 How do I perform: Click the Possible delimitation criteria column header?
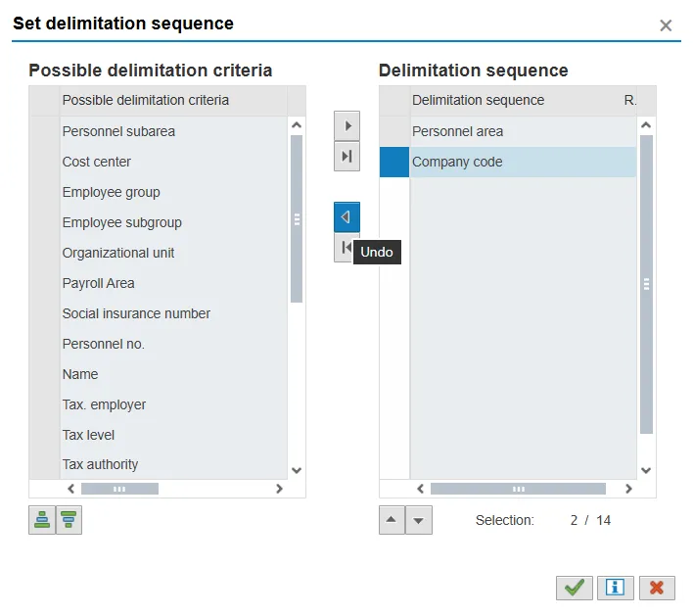click(146, 100)
